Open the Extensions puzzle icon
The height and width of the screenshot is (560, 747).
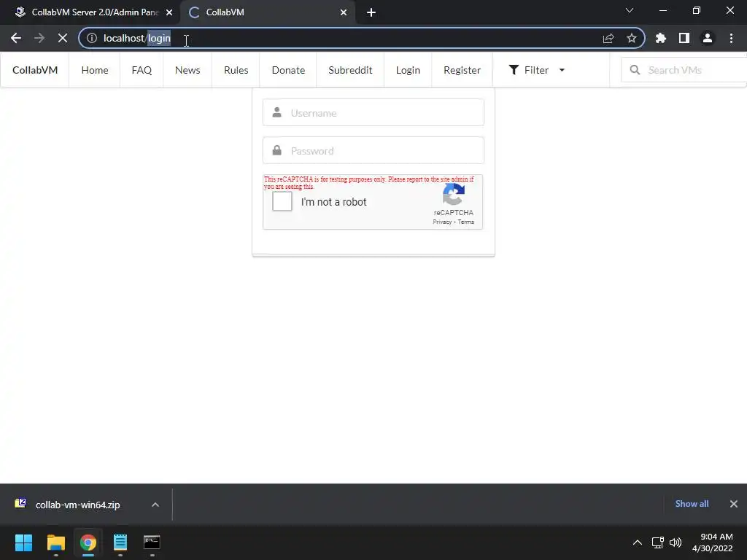tap(661, 38)
